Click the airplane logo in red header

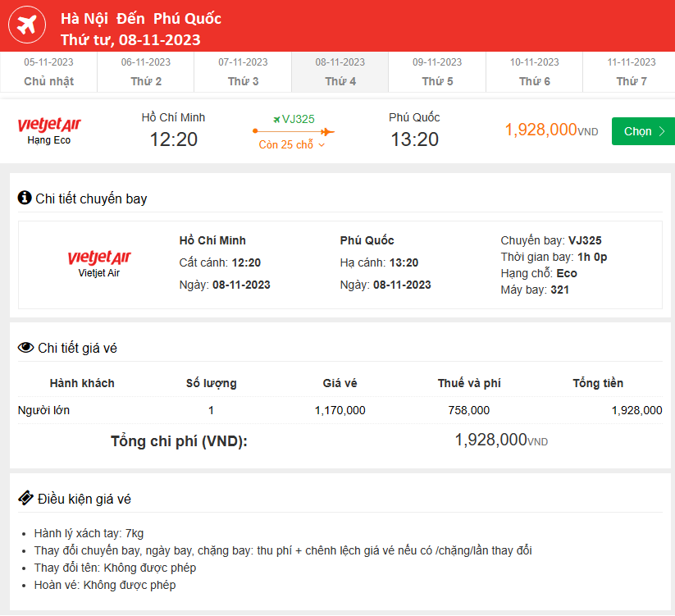pyautogui.click(x=27, y=27)
